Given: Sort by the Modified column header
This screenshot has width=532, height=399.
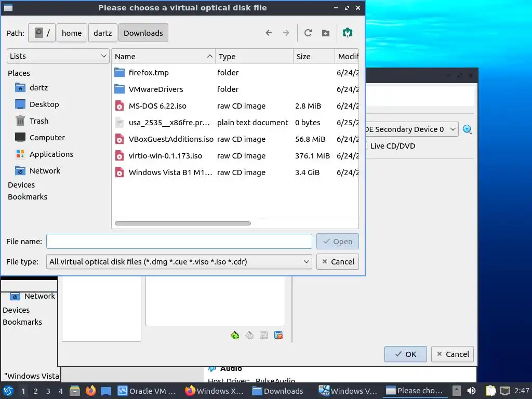Looking at the screenshot, I should tap(347, 56).
